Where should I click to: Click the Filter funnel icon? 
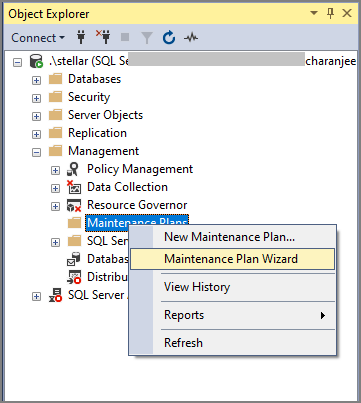(147, 38)
